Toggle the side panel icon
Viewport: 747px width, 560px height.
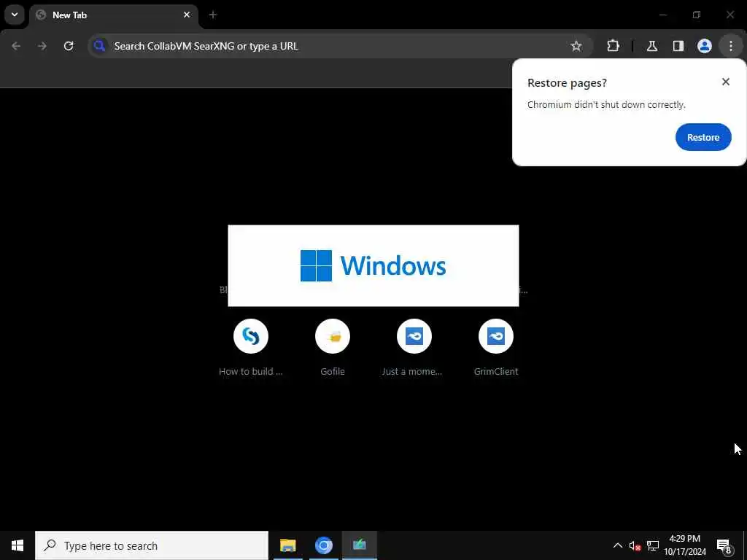[678, 46]
